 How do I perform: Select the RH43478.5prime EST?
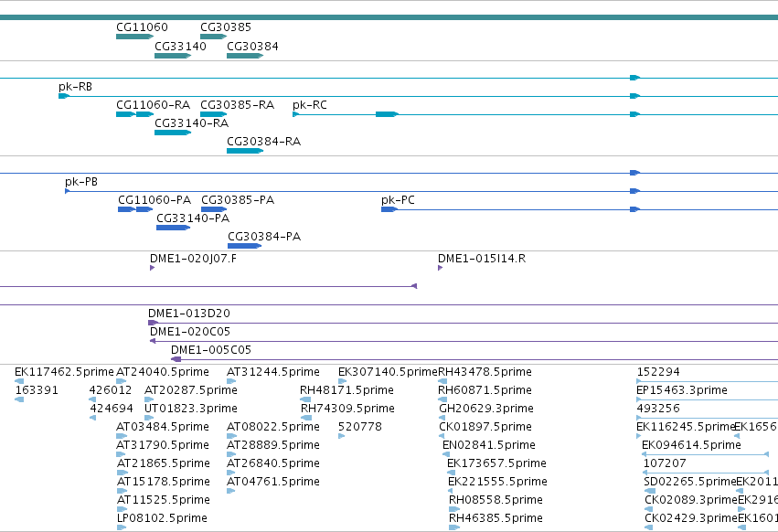442,381
